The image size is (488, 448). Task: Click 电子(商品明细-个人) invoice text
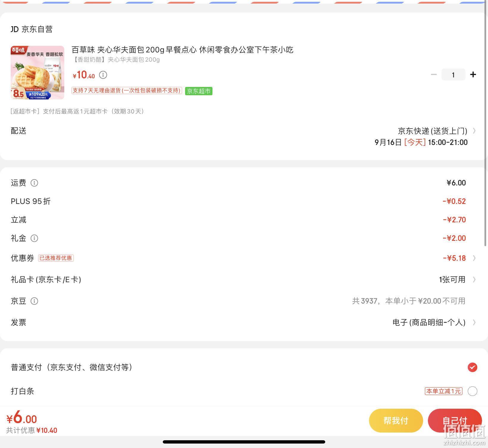click(429, 322)
